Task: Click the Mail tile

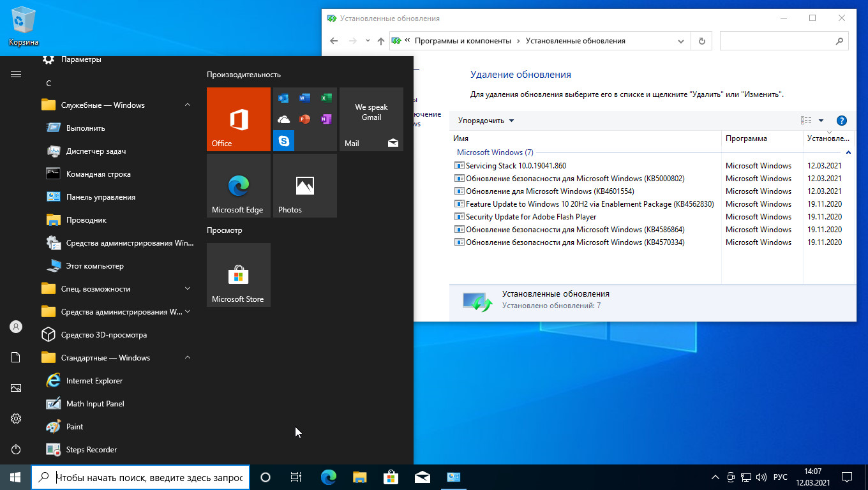Action: click(x=371, y=119)
